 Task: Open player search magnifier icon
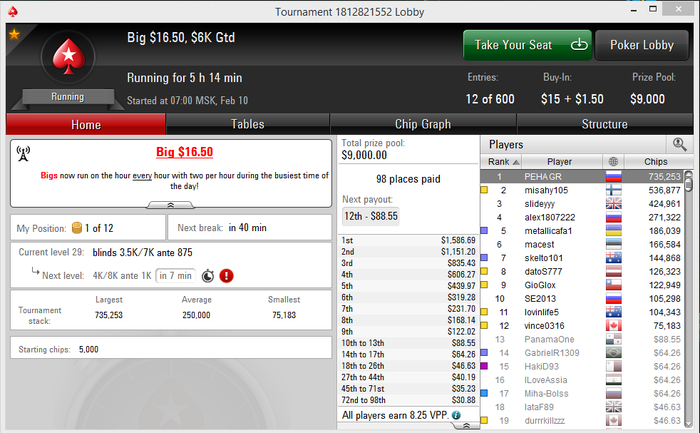(679, 144)
